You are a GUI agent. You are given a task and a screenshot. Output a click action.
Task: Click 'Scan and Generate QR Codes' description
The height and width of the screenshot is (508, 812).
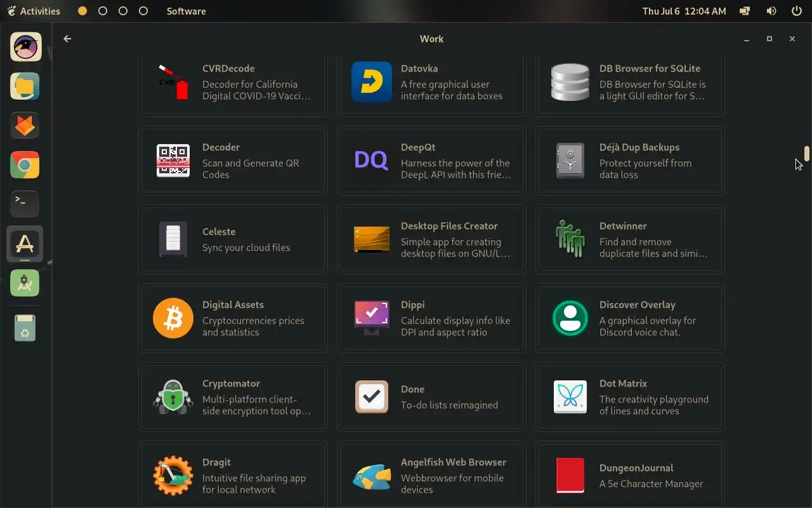click(x=251, y=169)
